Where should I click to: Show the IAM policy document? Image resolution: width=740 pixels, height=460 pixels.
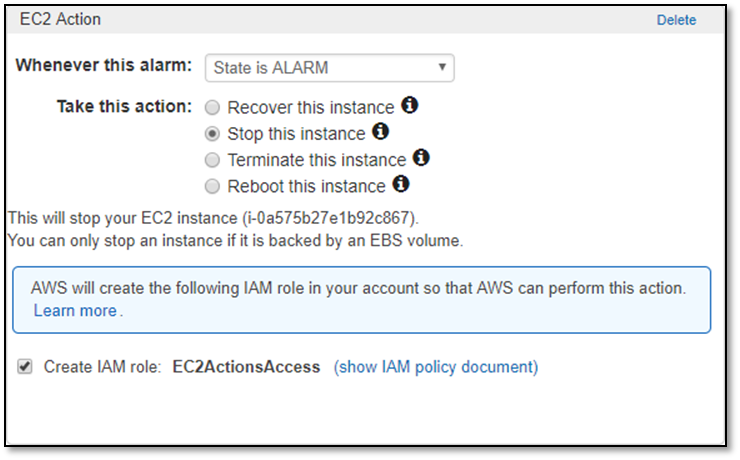436,367
